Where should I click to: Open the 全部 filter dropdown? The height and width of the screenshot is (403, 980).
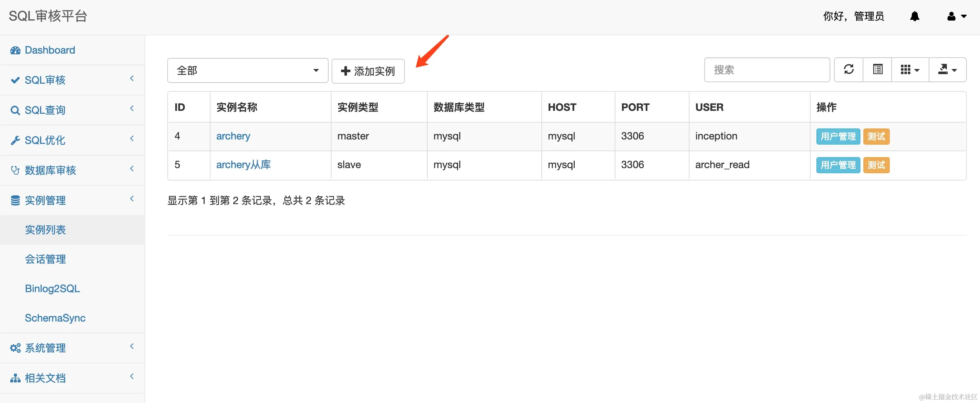(x=247, y=70)
